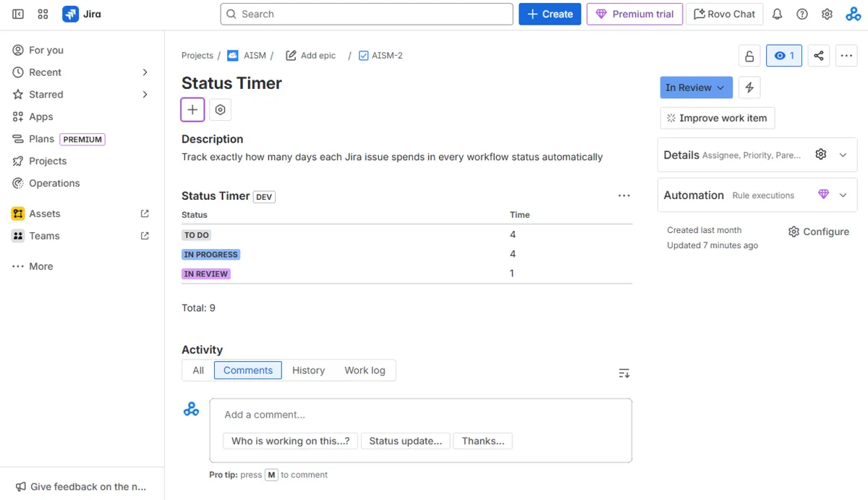Click the PREMIUM badge beside Plans
Image resolution: width=868 pixels, height=500 pixels.
(x=82, y=139)
